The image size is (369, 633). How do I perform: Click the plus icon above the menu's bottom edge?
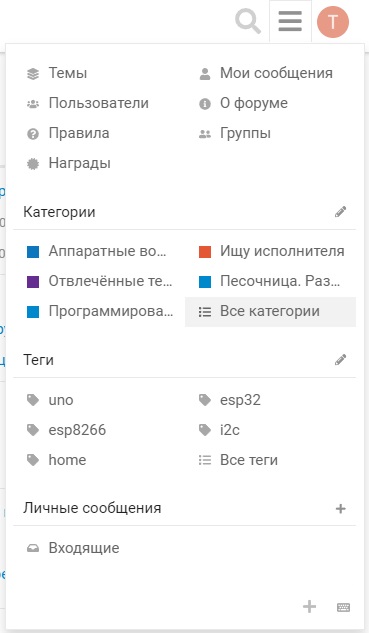(310, 607)
